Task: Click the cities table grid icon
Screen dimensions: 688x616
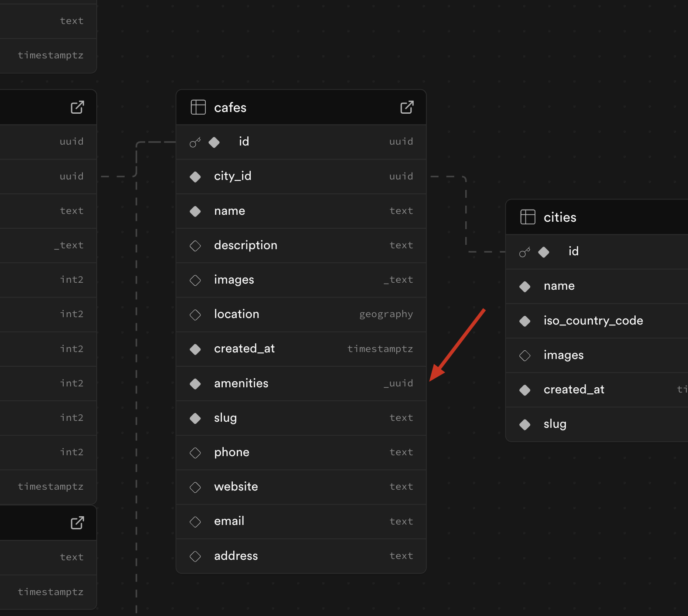Action: [x=528, y=217]
